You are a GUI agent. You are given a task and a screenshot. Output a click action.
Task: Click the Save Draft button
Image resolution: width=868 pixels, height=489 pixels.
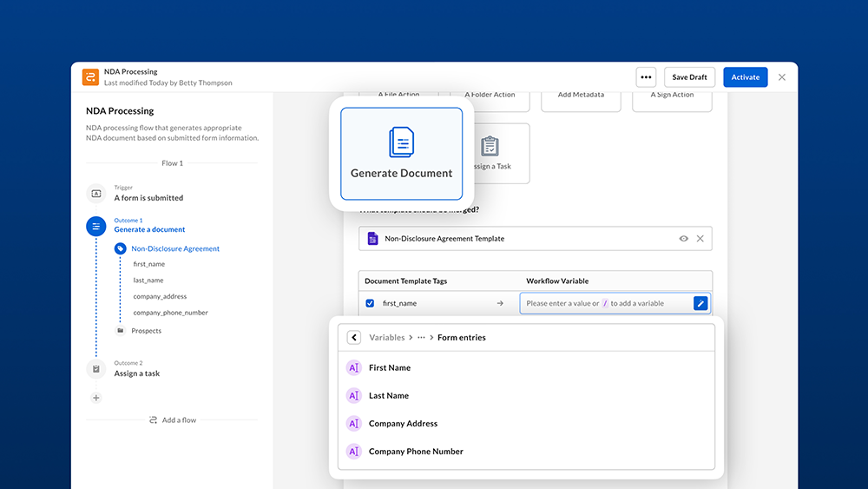point(689,77)
